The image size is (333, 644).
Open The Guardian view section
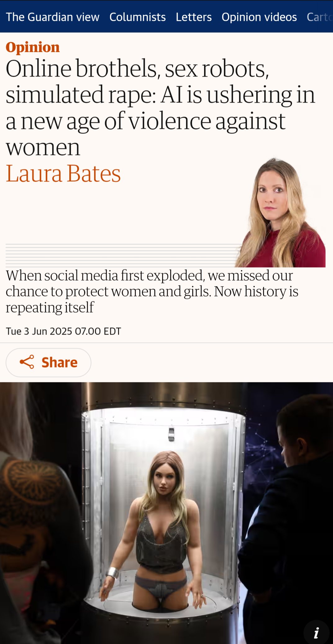(52, 17)
